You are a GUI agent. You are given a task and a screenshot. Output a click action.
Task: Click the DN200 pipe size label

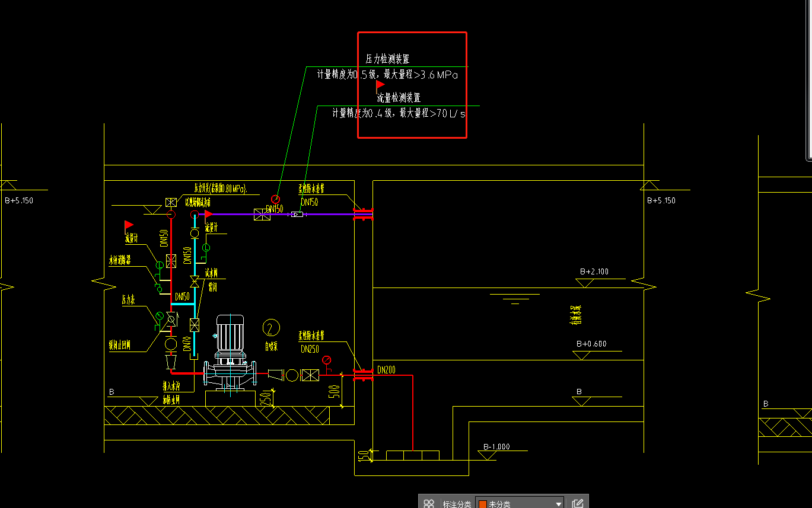tap(386, 370)
